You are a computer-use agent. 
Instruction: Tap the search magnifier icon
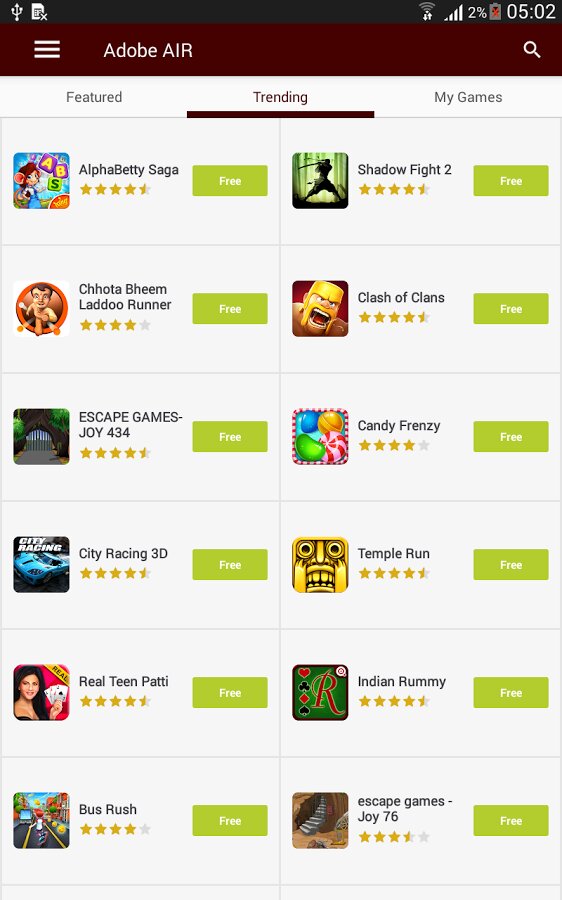point(532,50)
